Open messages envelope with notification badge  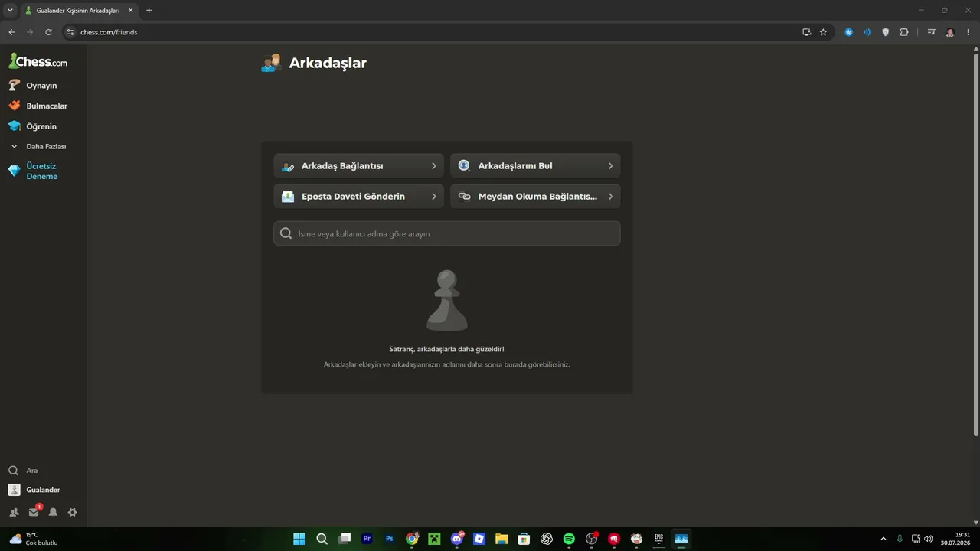pyautogui.click(x=34, y=512)
